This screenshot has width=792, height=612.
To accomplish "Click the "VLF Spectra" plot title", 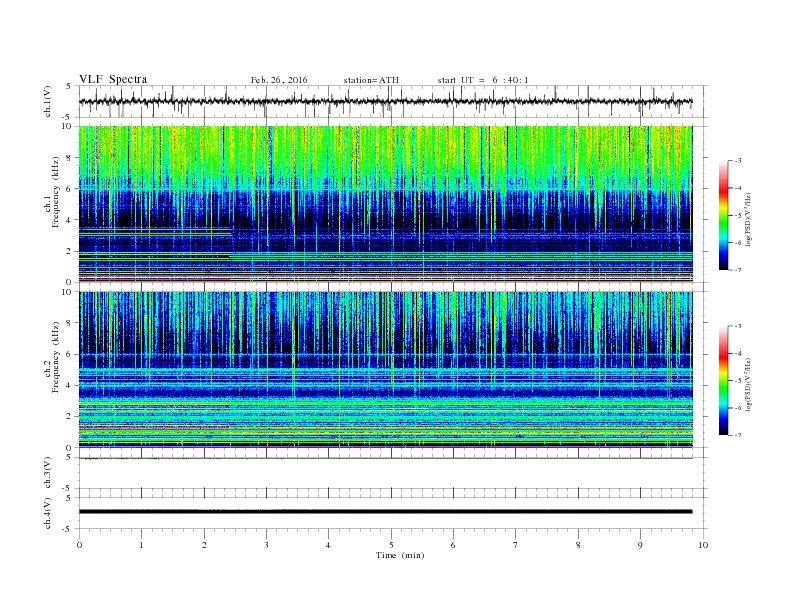I will coord(113,79).
